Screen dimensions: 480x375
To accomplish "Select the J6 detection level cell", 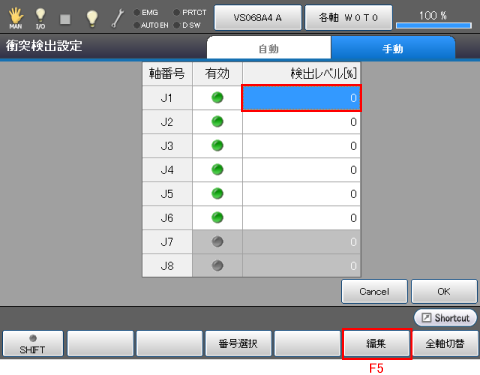I will click(301, 218).
